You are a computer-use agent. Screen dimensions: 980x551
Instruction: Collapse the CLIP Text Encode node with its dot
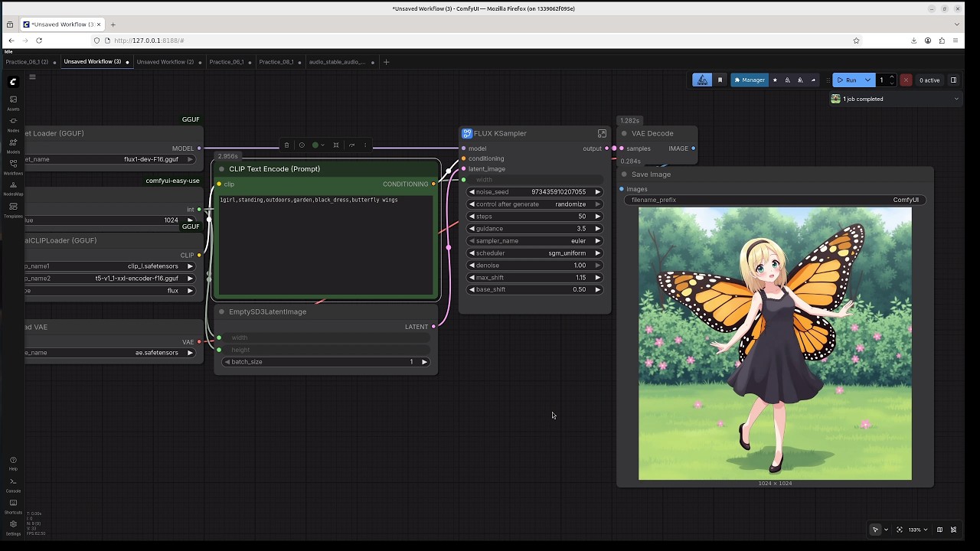click(x=222, y=169)
